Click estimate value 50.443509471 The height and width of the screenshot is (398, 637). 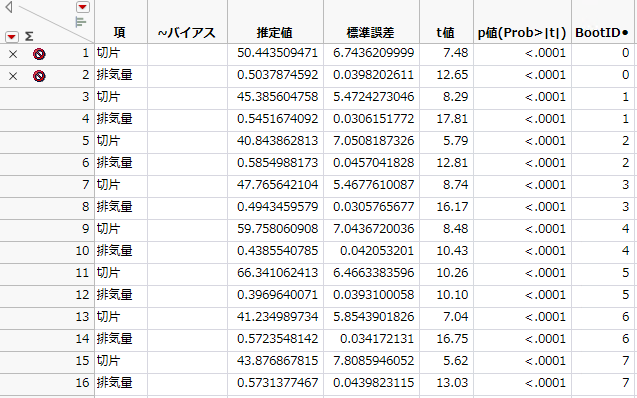pyautogui.click(x=277, y=53)
